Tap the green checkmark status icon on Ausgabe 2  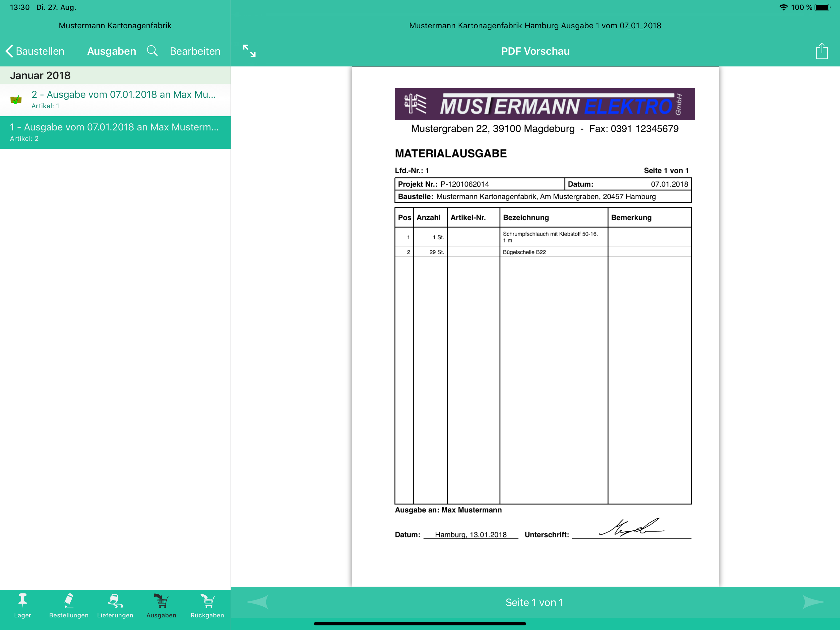click(x=16, y=100)
